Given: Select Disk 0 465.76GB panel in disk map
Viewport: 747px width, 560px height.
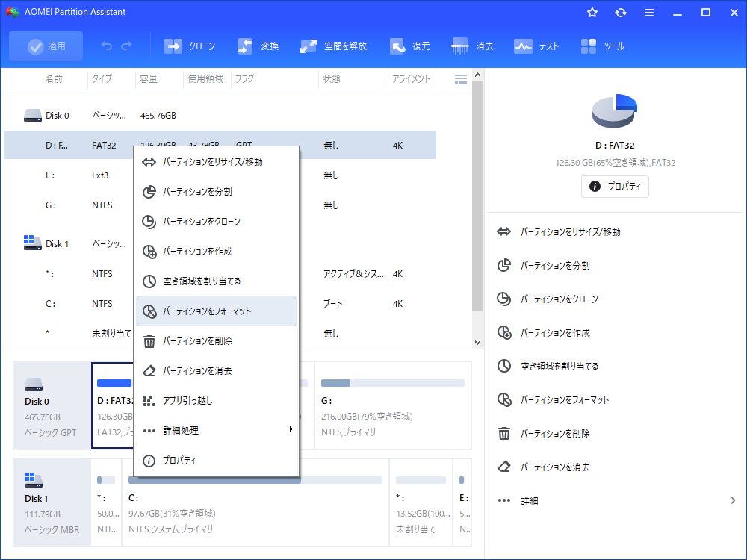Looking at the screenshot, I should point(52,405).
